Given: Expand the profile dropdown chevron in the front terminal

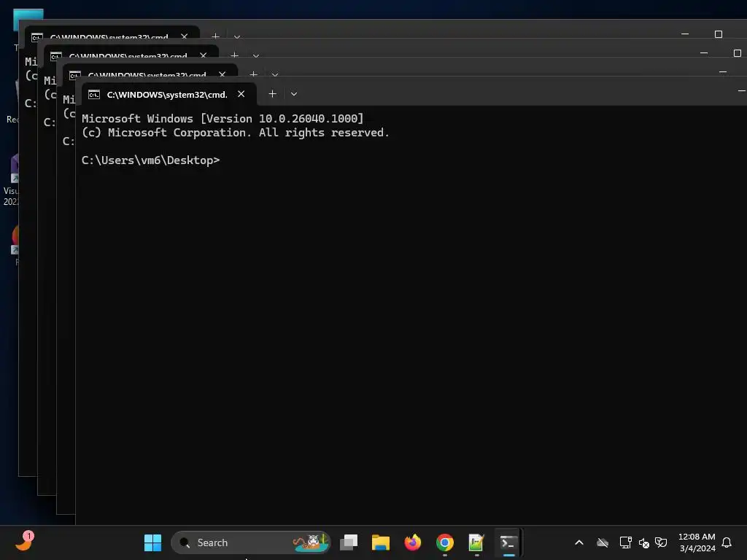Looking at the screenshot, I should (294, 94).
